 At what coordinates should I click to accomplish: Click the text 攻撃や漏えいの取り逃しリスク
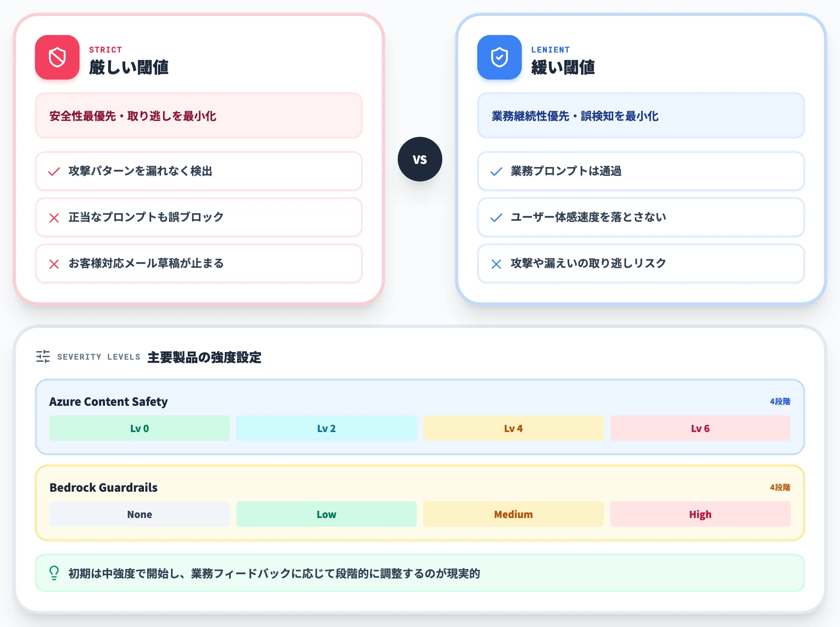click(588, 263)
